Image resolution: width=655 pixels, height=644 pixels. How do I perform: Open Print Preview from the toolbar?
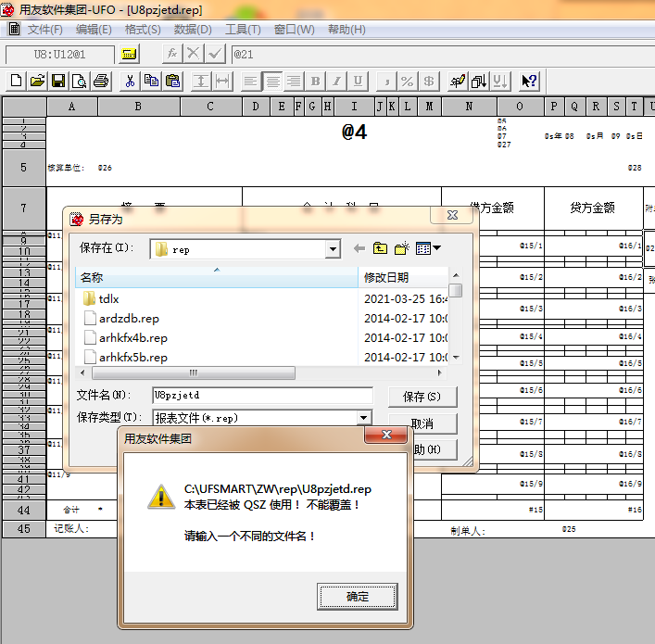79,81
